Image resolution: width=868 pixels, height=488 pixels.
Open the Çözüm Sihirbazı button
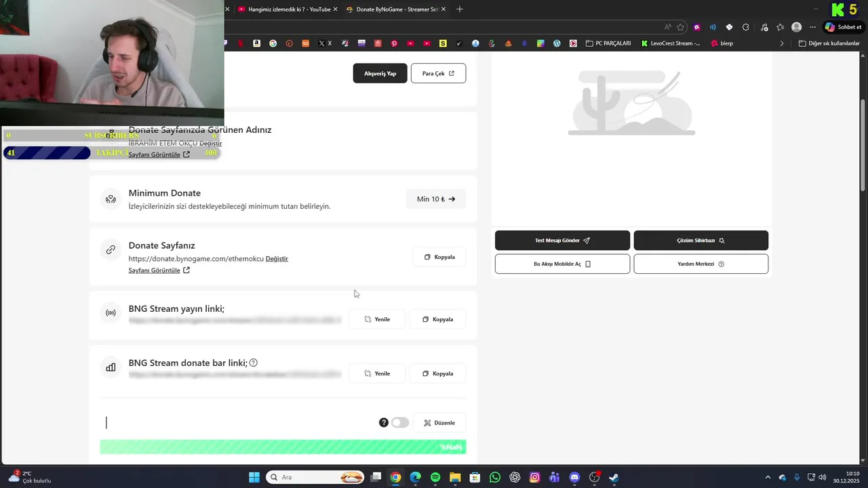[x=701, y=240]
